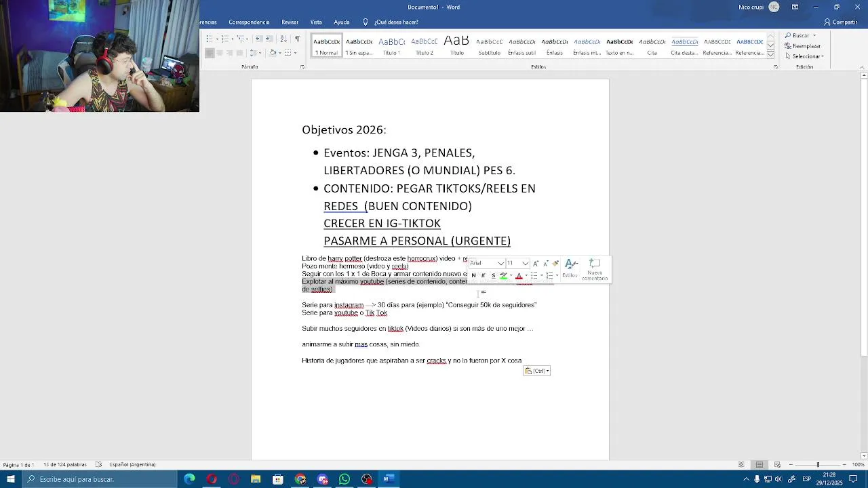This screenshot has height=488, width=868.
Task: Open the Seleccionar dropdown
Action: coord(804,56)
